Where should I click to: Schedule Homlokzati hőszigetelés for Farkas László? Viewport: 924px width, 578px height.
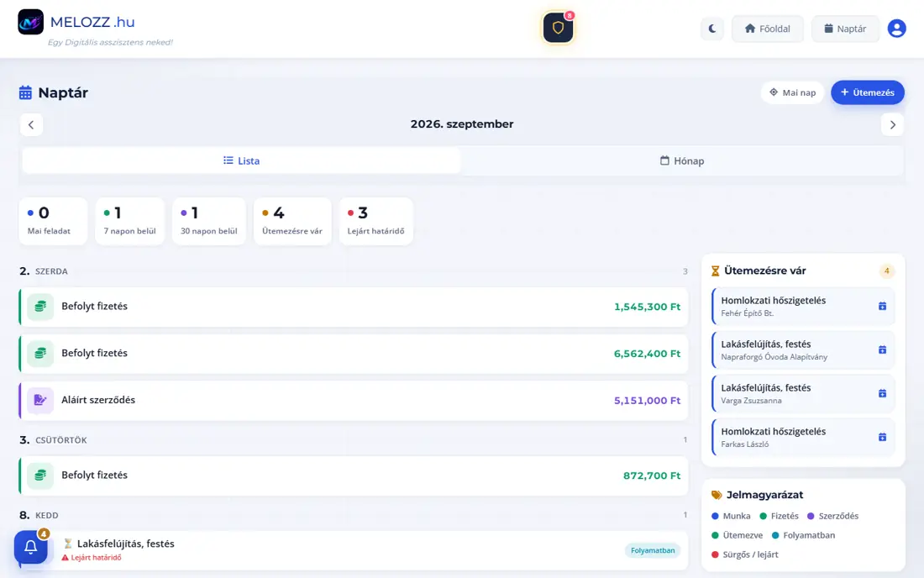click(x=882, y=437)
